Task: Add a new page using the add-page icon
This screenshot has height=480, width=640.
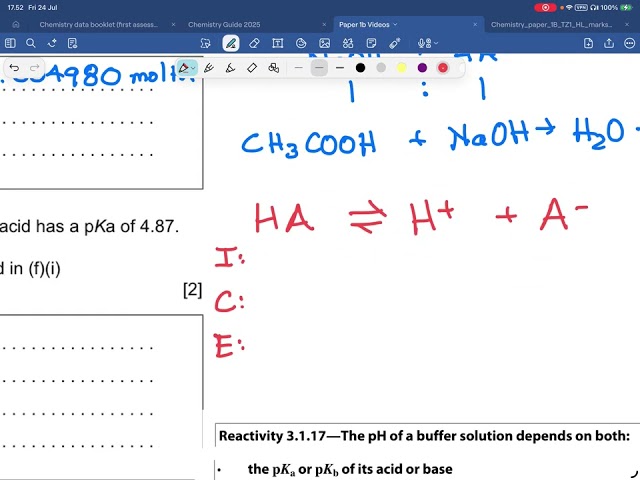Action: pos(588,43)
